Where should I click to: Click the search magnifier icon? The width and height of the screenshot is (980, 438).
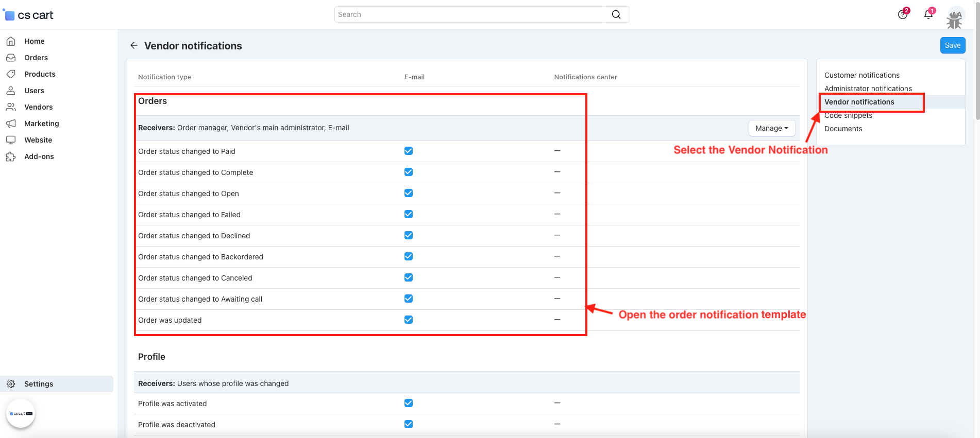pos(616,14)
